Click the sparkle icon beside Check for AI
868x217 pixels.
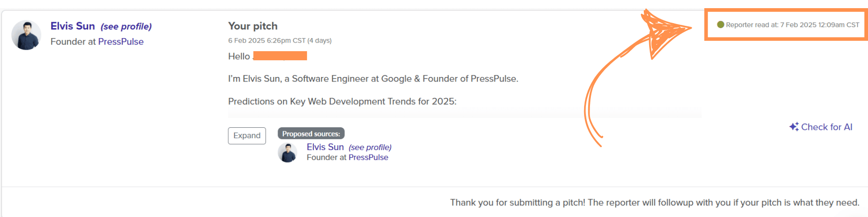794,127
